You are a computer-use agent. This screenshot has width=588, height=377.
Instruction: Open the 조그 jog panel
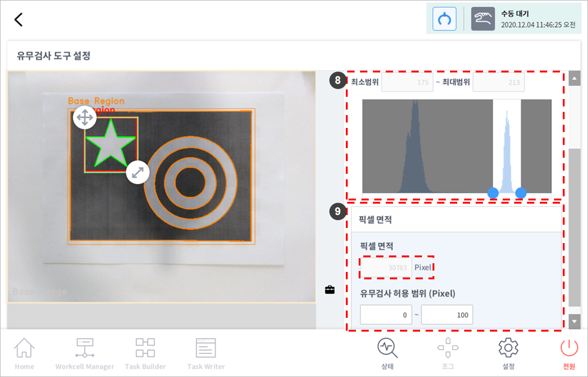point(448,354)
